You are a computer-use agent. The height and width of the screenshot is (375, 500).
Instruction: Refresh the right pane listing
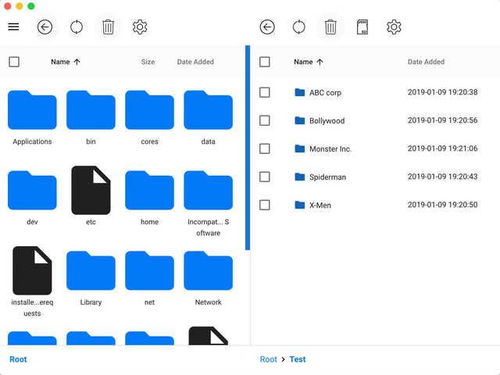click(x=299, y=27)
